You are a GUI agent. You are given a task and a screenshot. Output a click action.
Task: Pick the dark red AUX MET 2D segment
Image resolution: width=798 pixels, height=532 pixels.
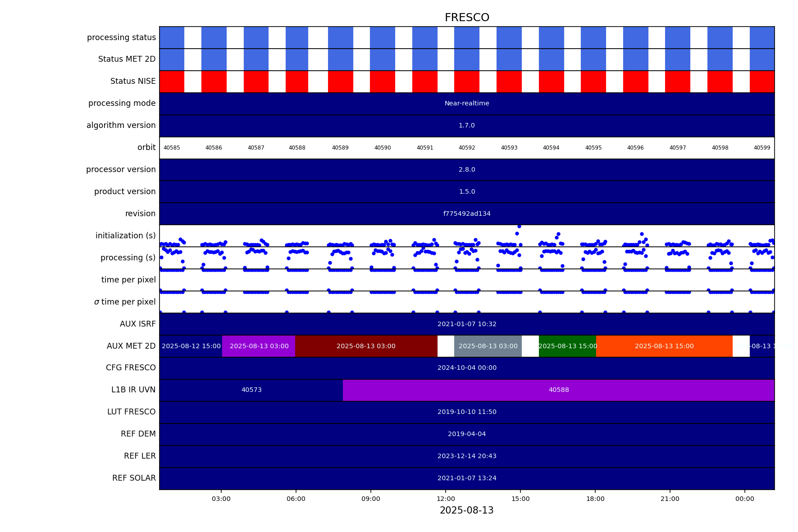(x=366, y=346)
